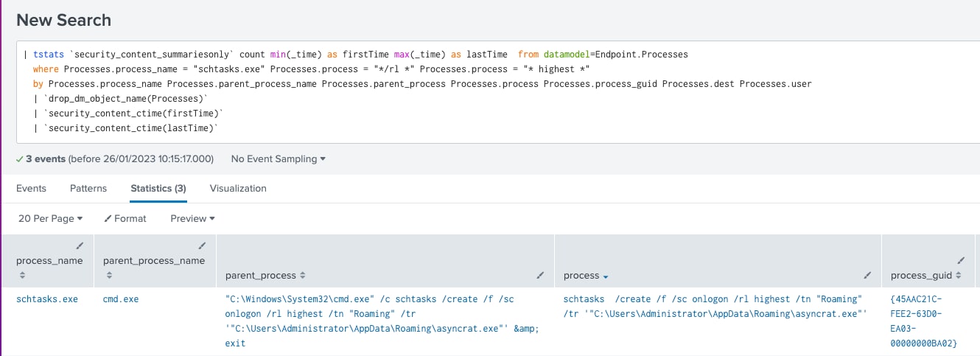Sort by process_guid column arrows
Image resolution: width=980 pixels, height=356 pixels.
(959, 276)
